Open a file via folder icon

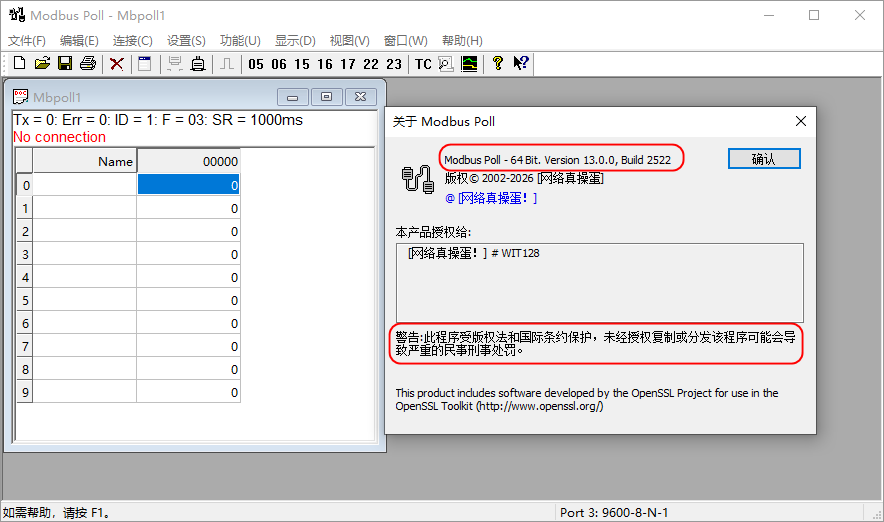(42, 64)
